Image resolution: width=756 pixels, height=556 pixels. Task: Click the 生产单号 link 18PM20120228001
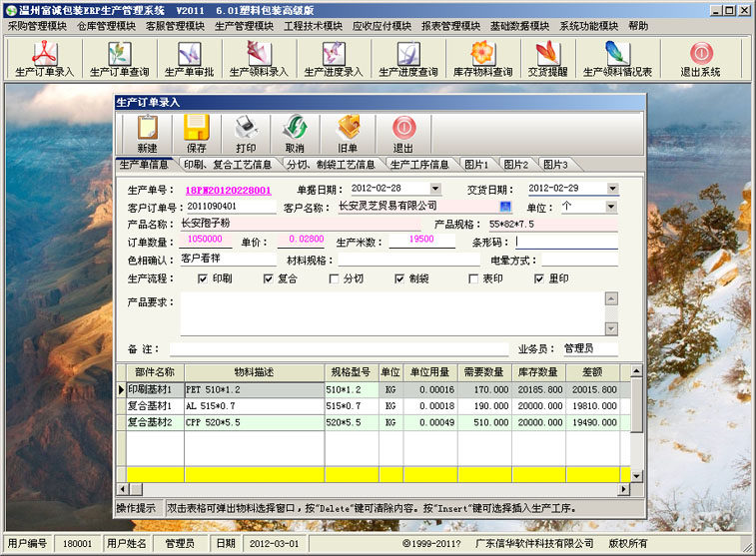pyautogui.click(x=228, y=191)
